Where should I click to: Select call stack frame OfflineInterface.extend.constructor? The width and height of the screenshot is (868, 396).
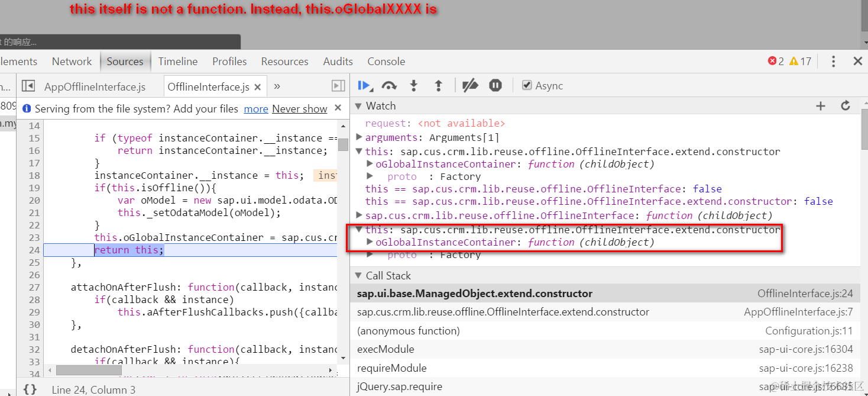click(x=605, y=312)
